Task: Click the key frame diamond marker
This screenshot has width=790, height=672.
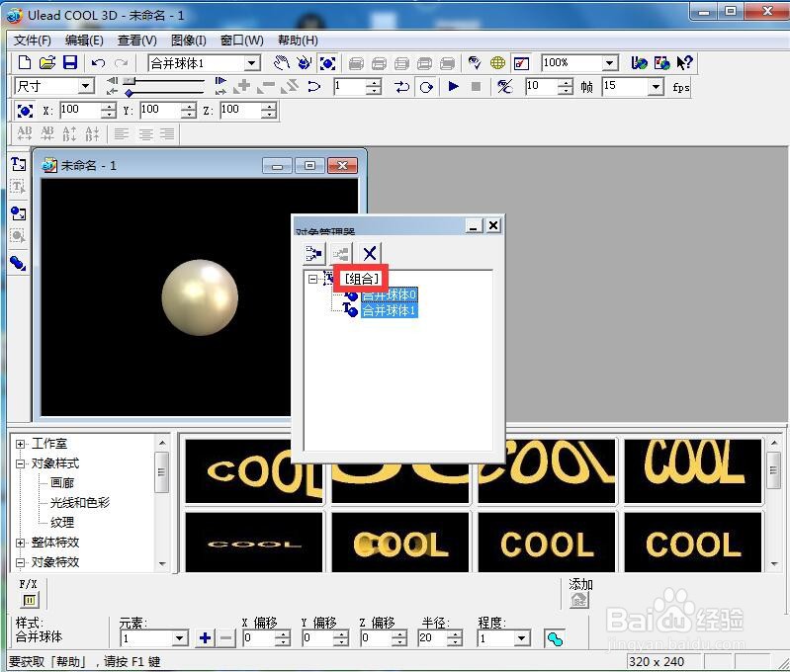Action: click(x=130, y=93)
